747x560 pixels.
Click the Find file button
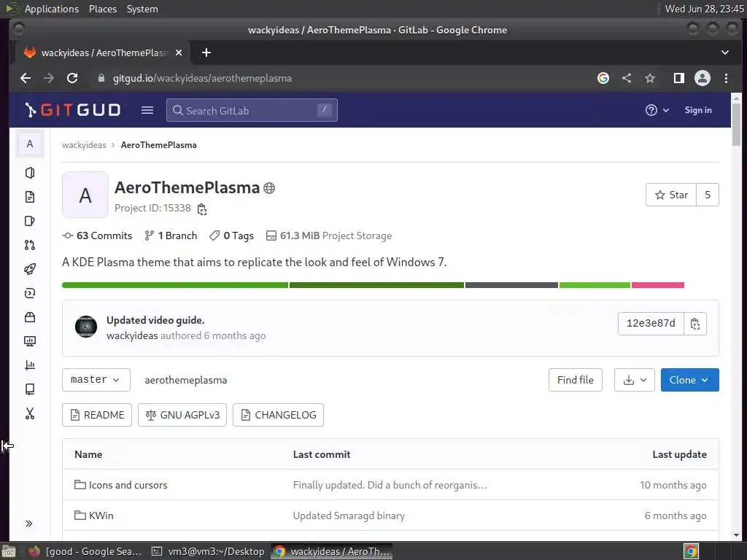click(x=575, y=379)
